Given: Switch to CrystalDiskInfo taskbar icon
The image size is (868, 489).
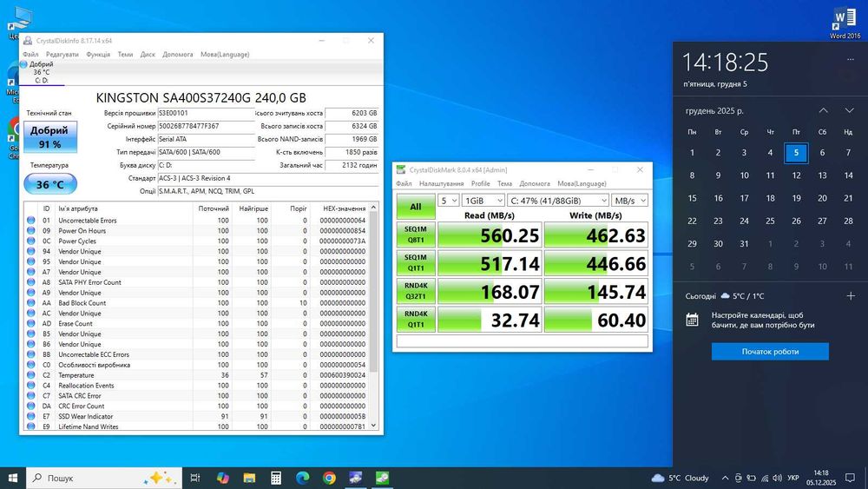Looking at the screenshot, I should (x=355, y=478).
